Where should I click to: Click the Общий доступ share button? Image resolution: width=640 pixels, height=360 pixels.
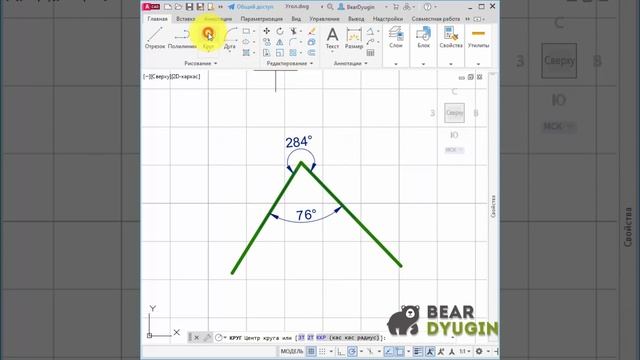pos(251,7)
